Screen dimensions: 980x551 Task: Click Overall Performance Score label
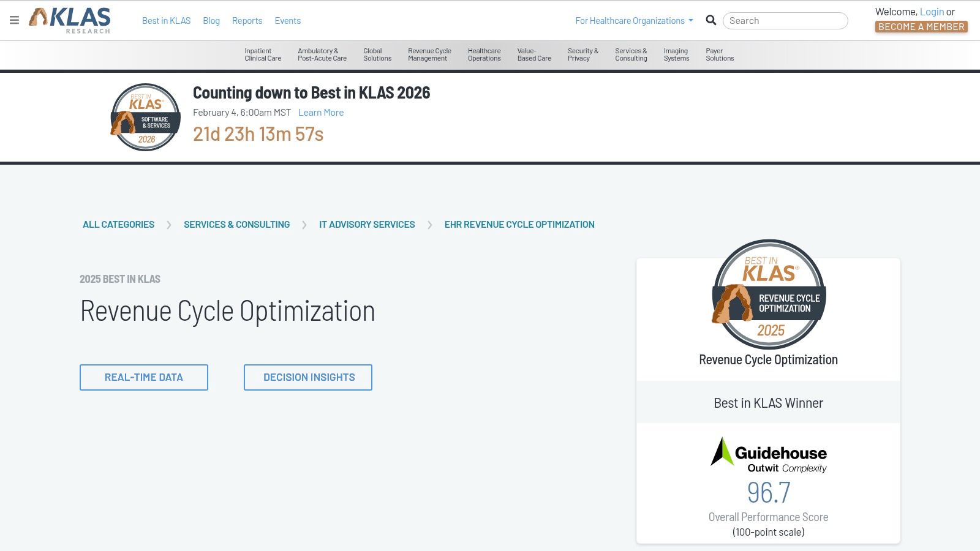click(769, 517)
